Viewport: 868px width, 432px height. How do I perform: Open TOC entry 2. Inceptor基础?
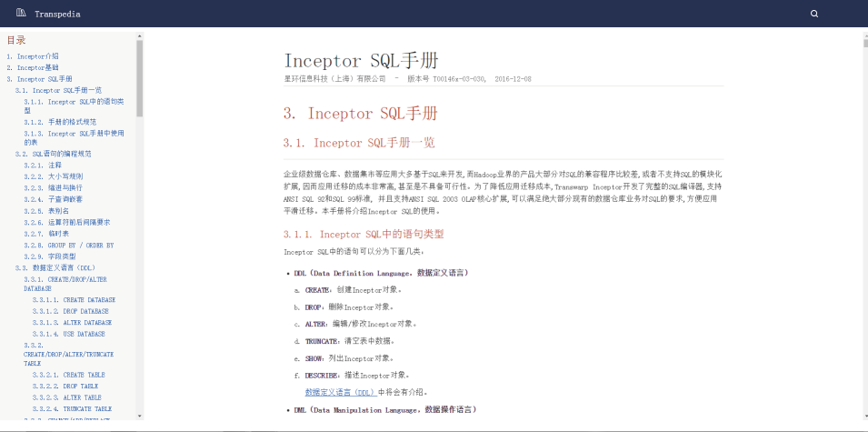33,67
